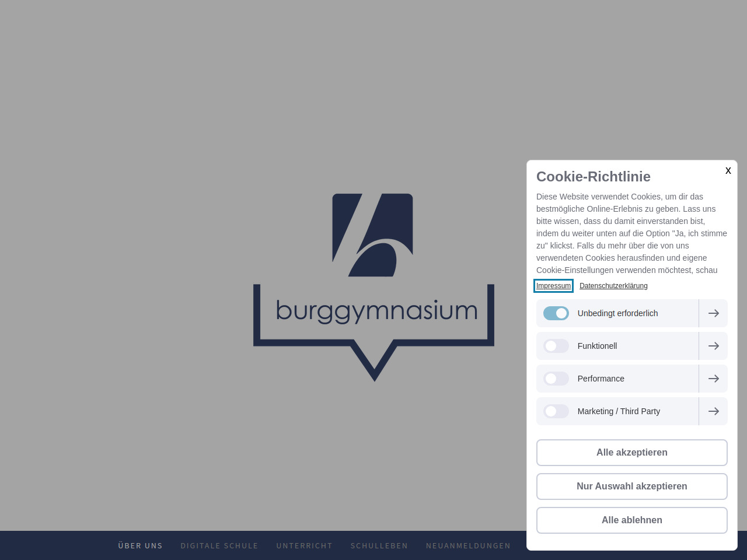Image resolution: width=747 pixels, height=560 pixels.
Task: Open the Schulleben menu item
Action: pyautogui.click(x=379, y=546)
